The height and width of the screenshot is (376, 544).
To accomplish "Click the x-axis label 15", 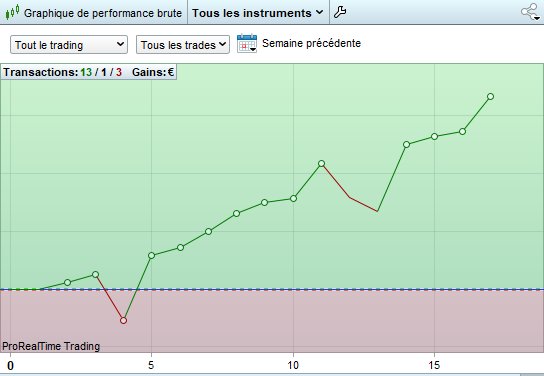I will (434, 365).
